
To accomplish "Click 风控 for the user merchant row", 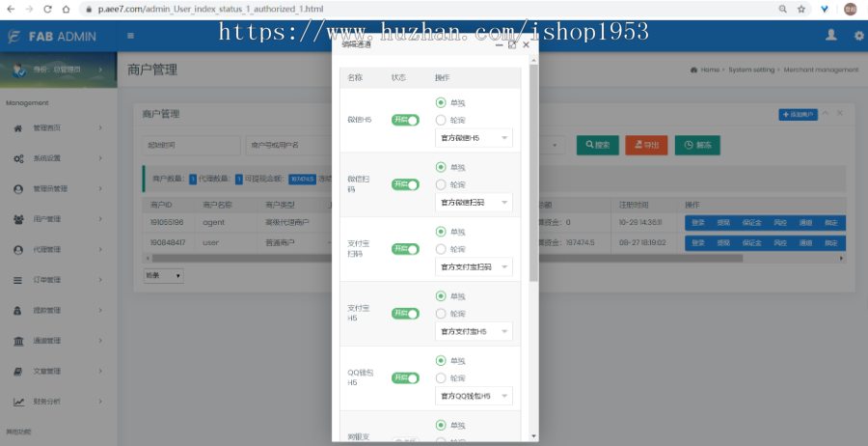I will (780, 242).
